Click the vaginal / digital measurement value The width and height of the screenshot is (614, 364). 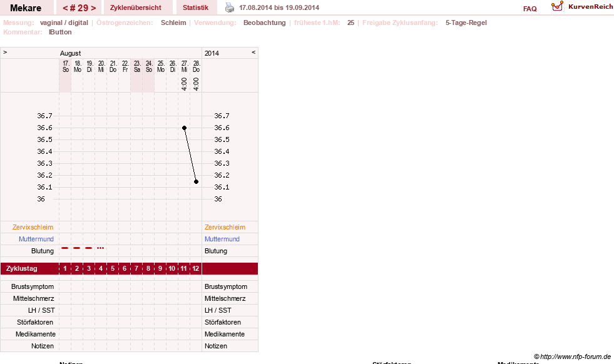64,23
